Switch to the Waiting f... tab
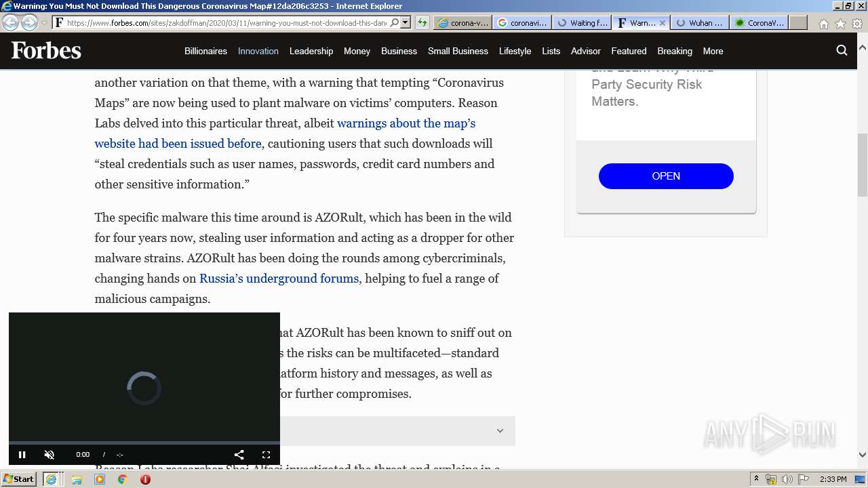Screen dimensions: 868x488 [581, 22]
